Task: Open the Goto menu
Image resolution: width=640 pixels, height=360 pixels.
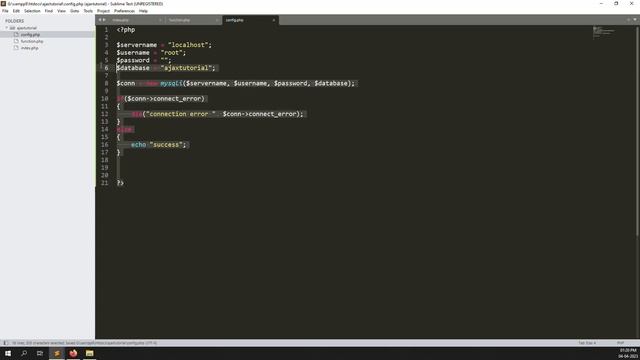Action: [75, 11]
